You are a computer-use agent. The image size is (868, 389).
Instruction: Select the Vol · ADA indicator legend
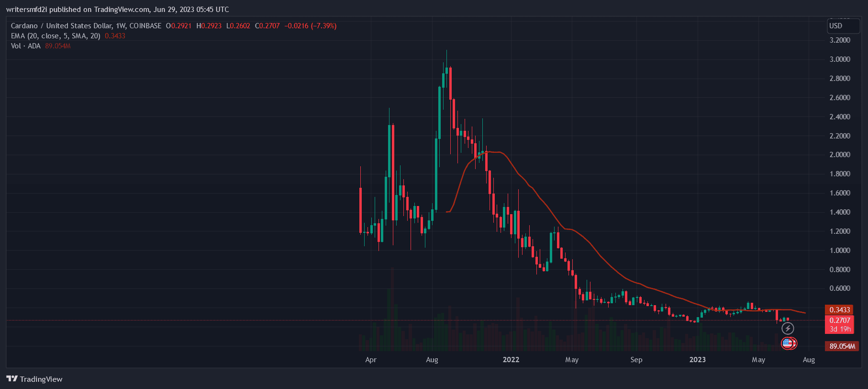26,46
